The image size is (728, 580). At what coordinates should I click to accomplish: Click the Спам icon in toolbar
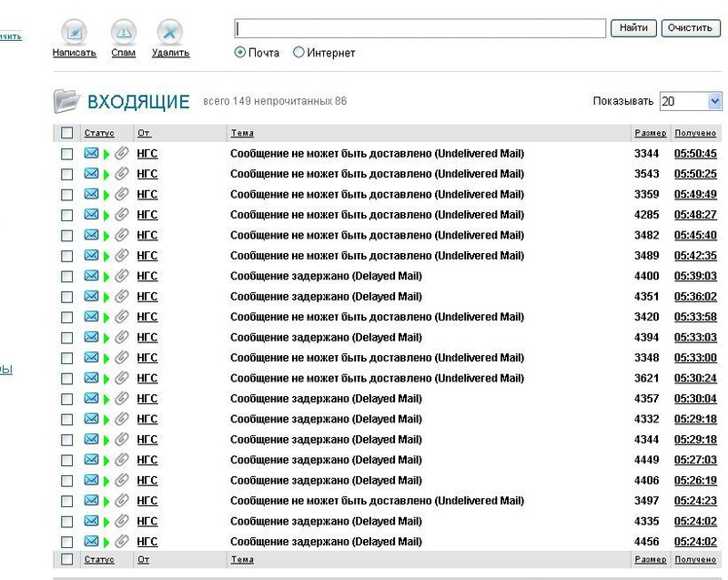click(x=124, y=33)
